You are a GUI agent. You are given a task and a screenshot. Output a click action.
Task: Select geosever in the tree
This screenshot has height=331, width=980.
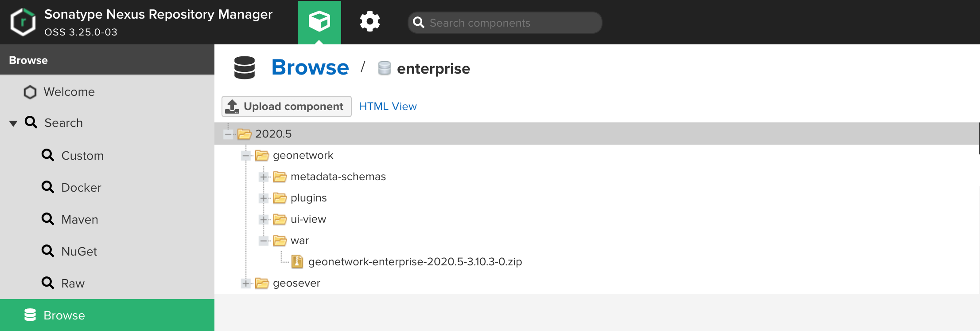point(296,283)
